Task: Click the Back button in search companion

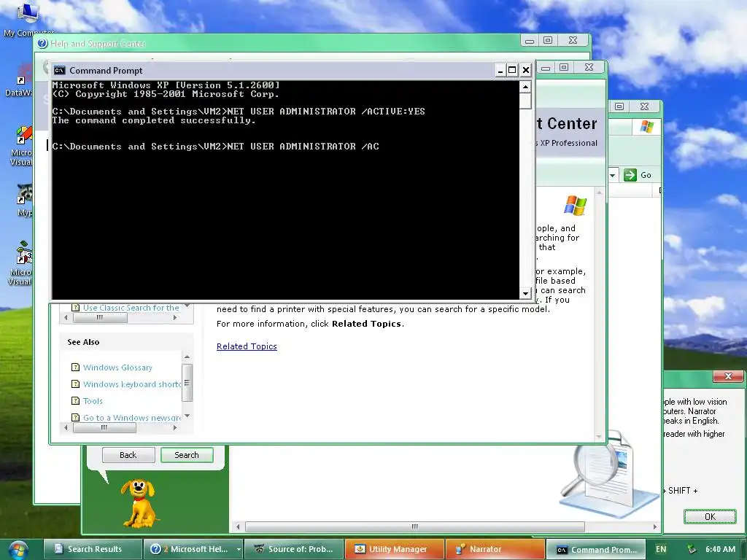Action: point(128,455)
